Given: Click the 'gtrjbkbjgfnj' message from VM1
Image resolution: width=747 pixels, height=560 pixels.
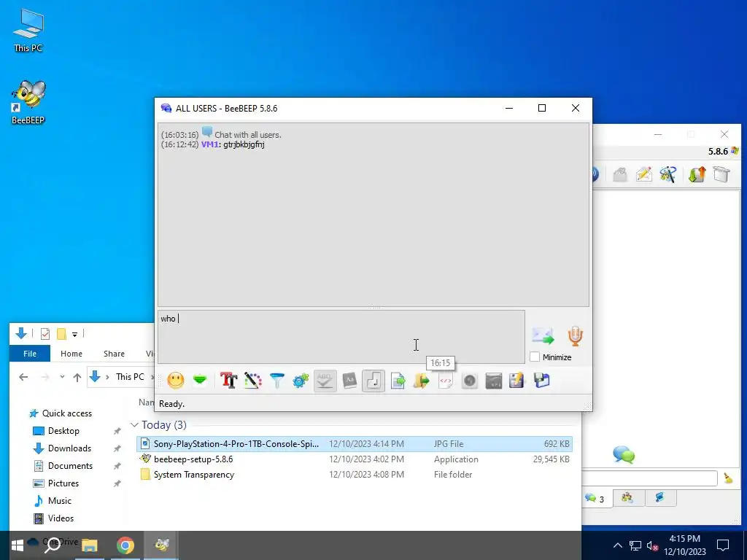Looking at the screenshot, I should pyautogui.click(x=244, y=144).
